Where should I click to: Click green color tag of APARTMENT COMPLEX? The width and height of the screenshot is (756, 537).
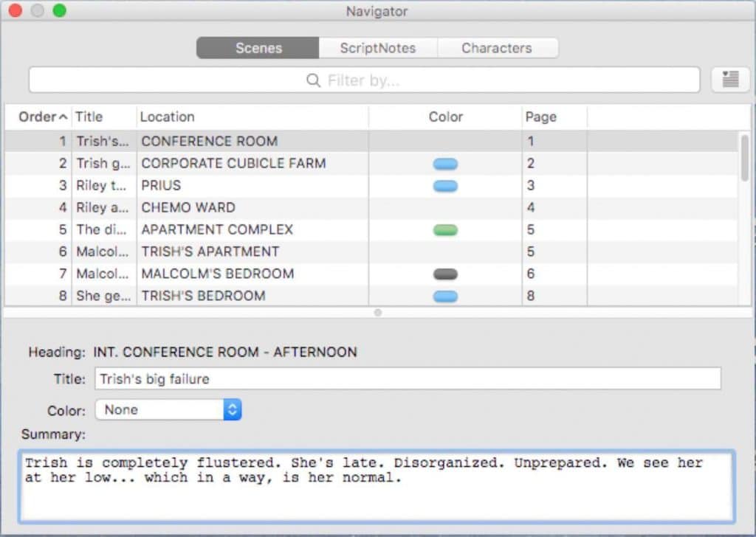445,230
